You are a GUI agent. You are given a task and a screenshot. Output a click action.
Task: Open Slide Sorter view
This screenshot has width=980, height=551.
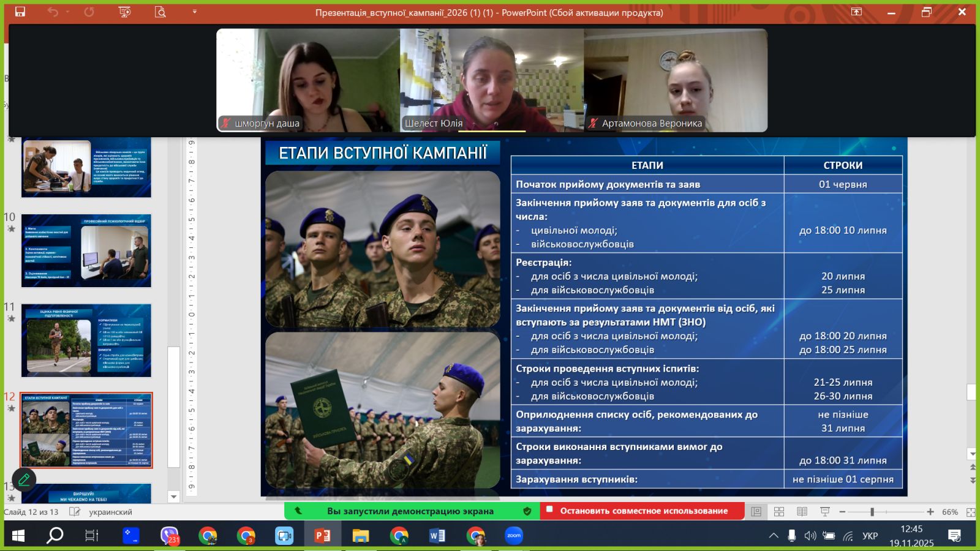779,512
